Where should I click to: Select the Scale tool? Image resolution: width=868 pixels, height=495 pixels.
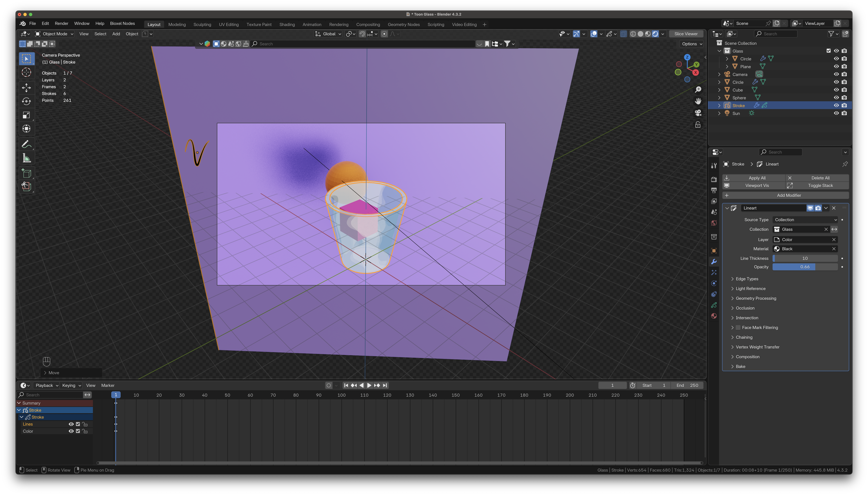27,115
